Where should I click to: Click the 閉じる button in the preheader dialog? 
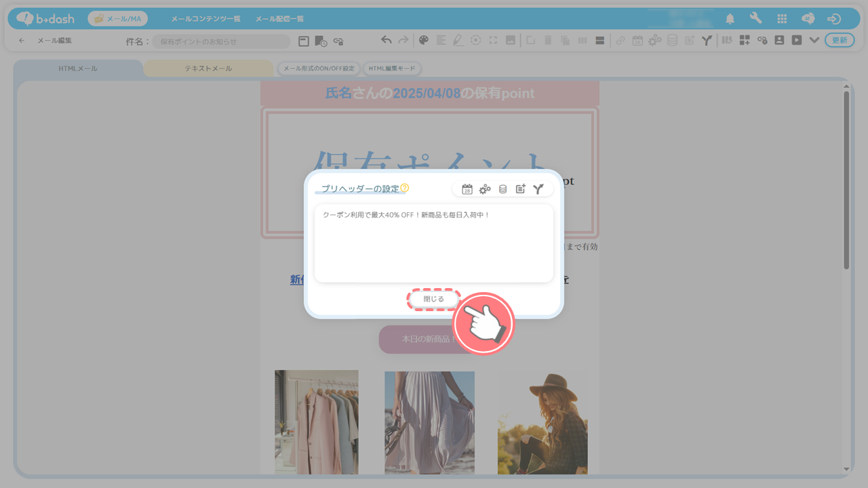coord(434,299)
